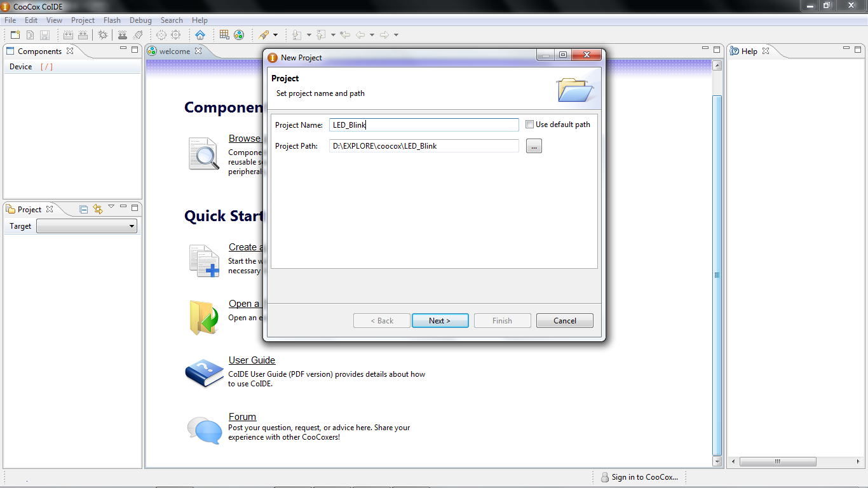
Task: Select the welcome tab
Action: [174, 51]
